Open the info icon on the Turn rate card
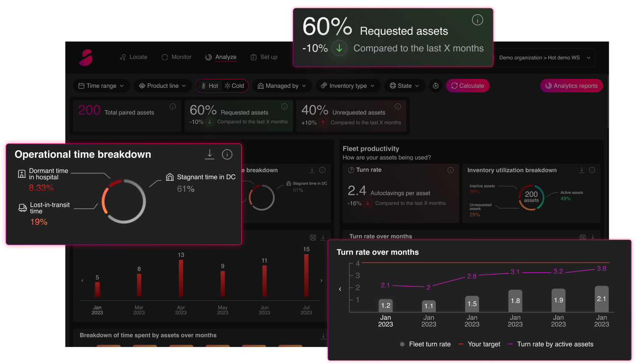The image size is (635, 364). coord(450,170)
